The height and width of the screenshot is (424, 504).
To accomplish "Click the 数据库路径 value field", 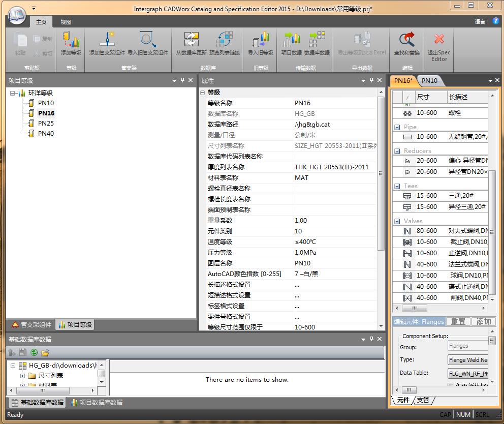I will tap(335, 125).
